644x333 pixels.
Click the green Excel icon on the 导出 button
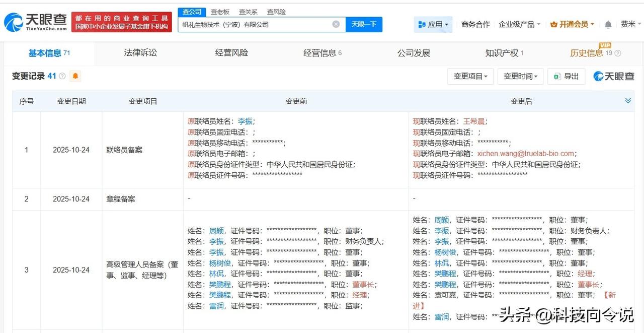point(556,76)
